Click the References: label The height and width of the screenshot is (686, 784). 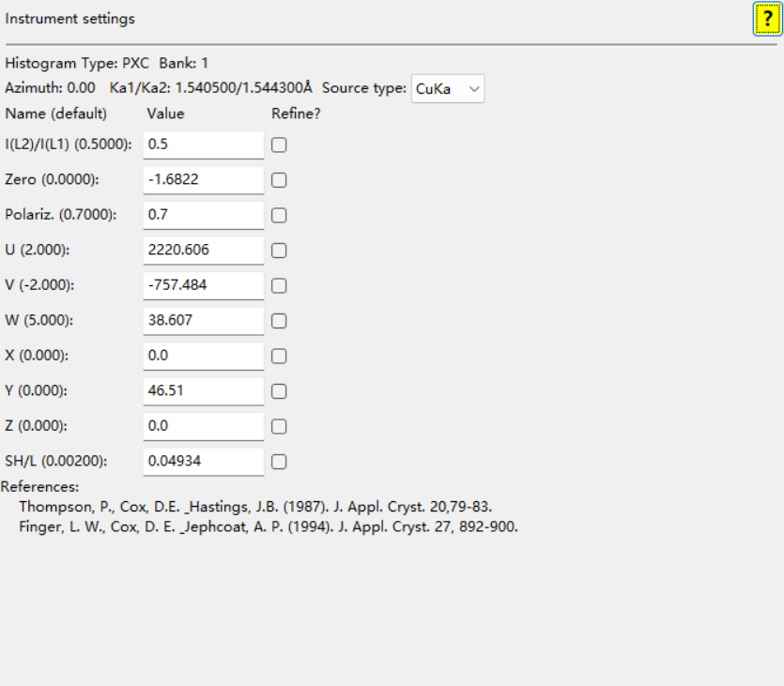(40, 487)
